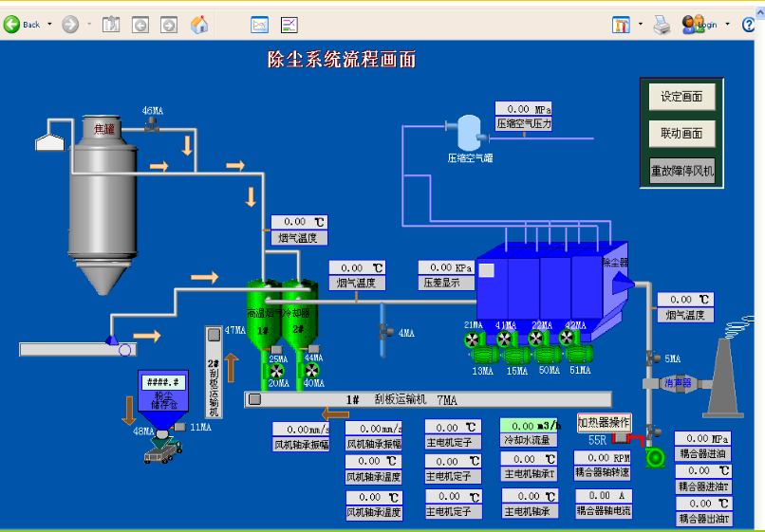Click the 冷却水流量 green value field
Viewport: 765px width, 532px height.
(x=531, y=427)
